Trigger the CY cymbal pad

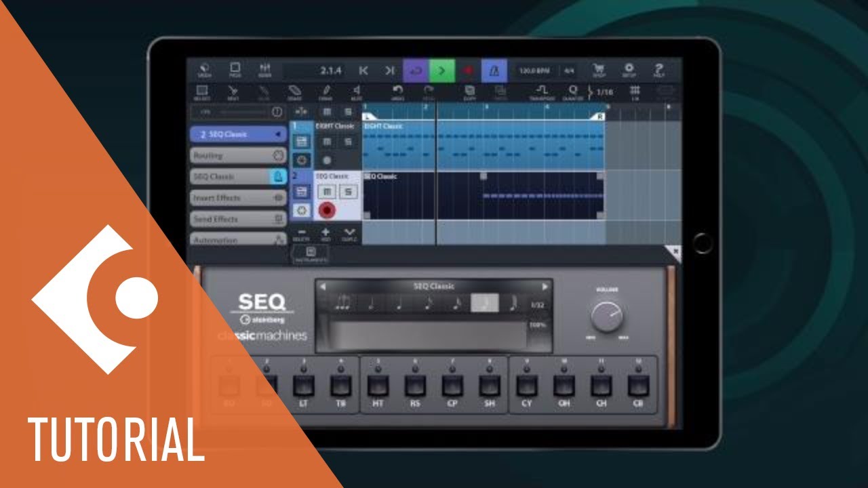pyautogui.click(x=526, y=386)
